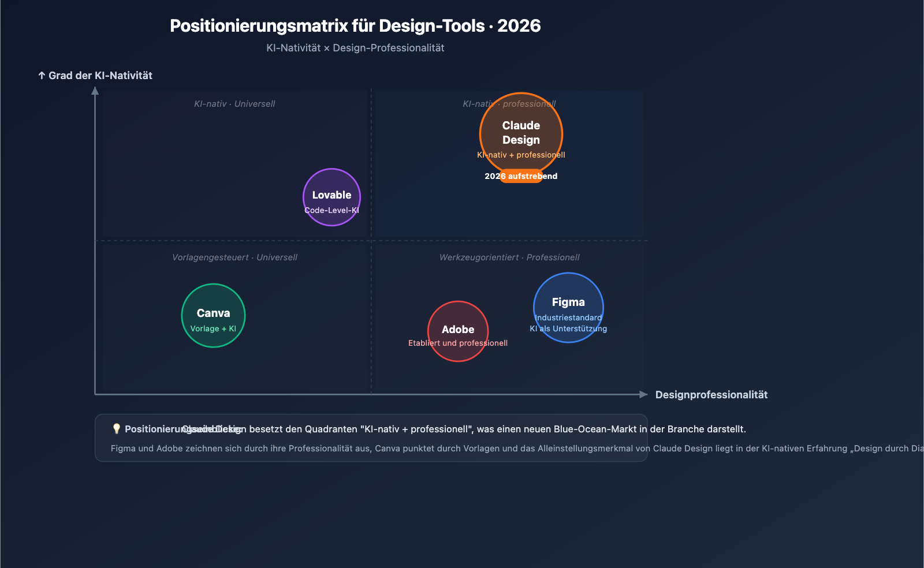The height and width of the screenshot is (568, 924).
Task: Toggle the '2026 aufstrebend' badge
Action: click(520, 176)
